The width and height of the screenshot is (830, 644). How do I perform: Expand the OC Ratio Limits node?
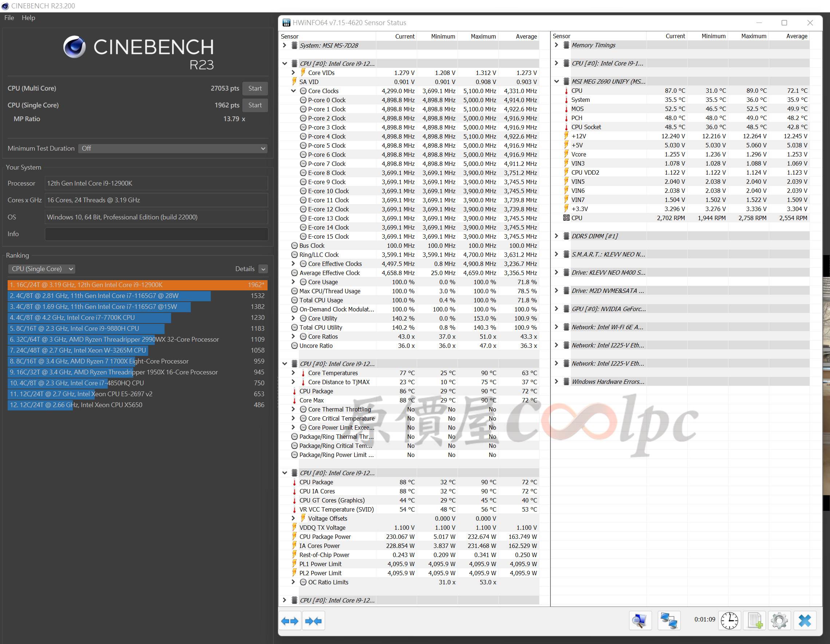[293, 582]
